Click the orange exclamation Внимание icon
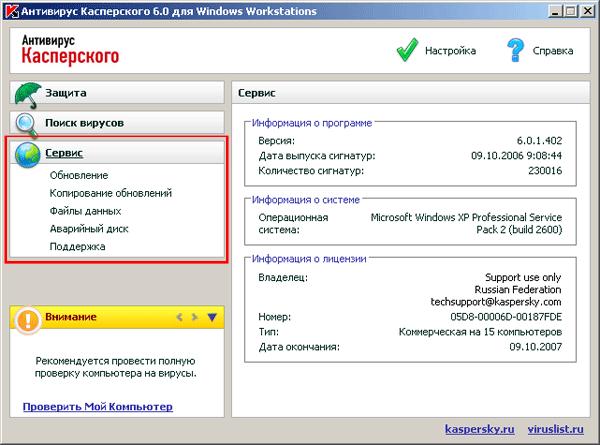Viewport: 600px width, 445px height. click(28, 319)
